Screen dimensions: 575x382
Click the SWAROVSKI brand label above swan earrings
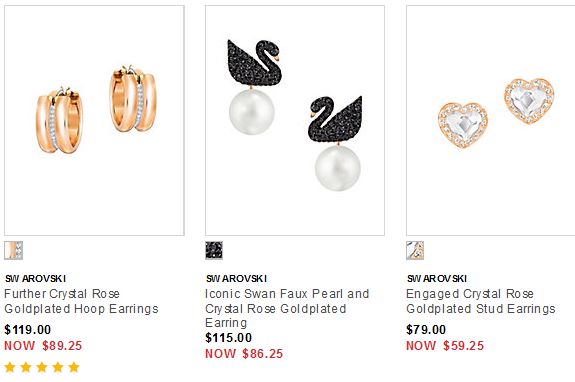(x=236, y=279)
